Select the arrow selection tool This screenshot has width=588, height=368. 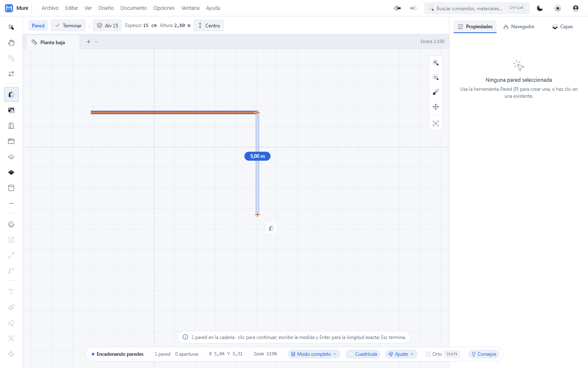click(11, 27)
